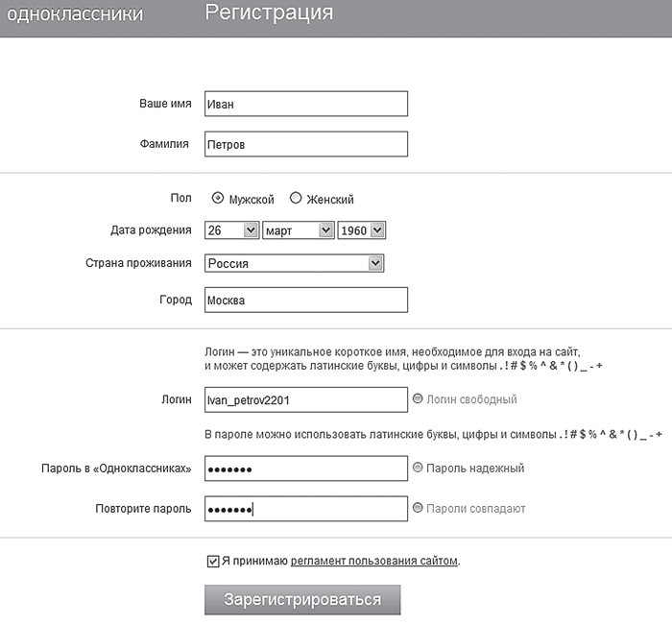This screenshot has width=672, height=625.
Task: Open the birth day dropdown showing 26
Action: click(232, 230)
